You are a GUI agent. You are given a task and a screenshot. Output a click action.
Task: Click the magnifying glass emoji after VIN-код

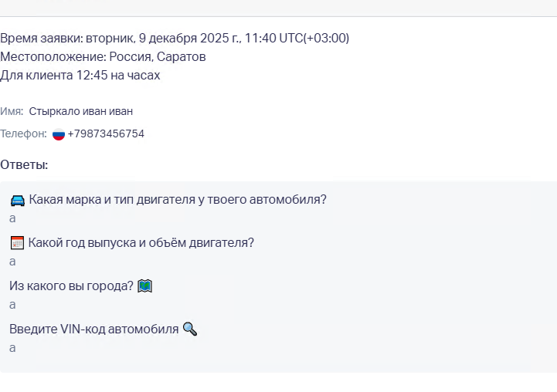189,329
